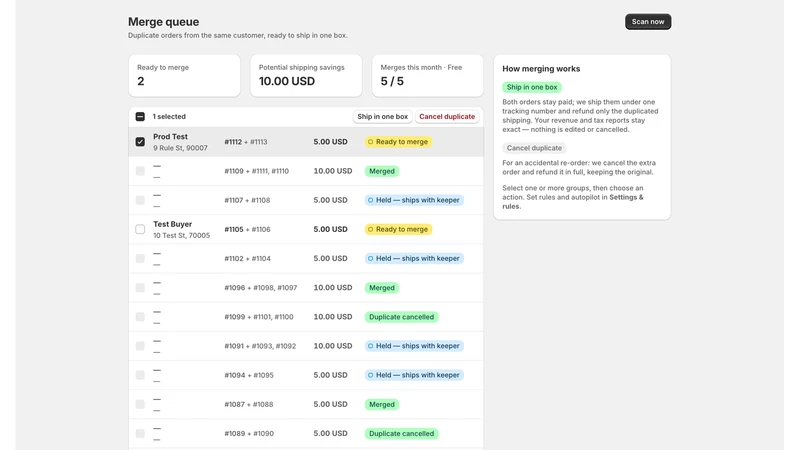Click the 5.00 USD amount in Prod Test row

[330, 142]
